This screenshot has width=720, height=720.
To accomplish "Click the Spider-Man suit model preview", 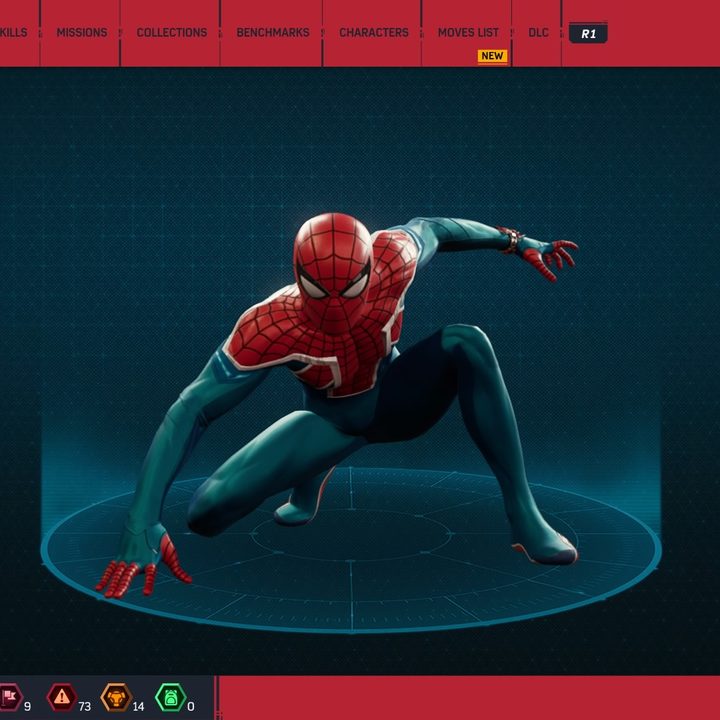I will click(x=338, y=404).
